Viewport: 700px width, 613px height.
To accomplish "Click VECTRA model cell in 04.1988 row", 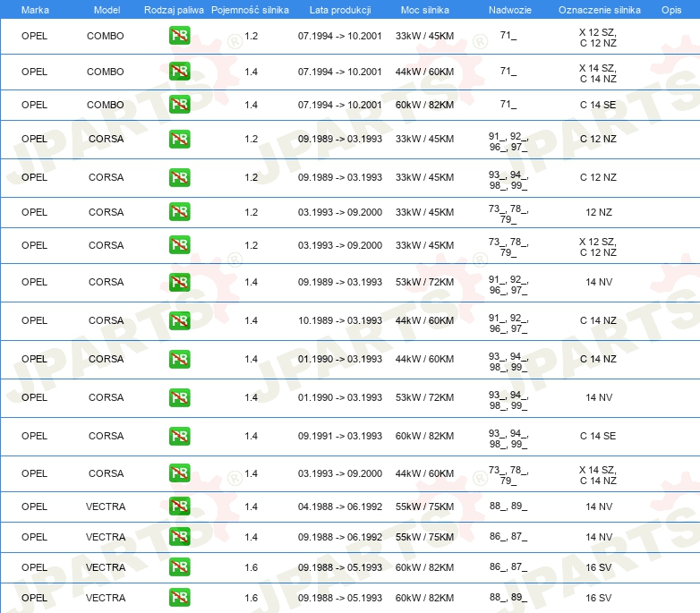I will click(106, 507).
